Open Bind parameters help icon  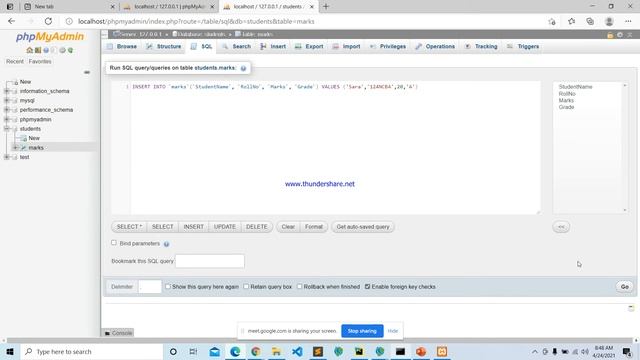[x=167, y=244]
